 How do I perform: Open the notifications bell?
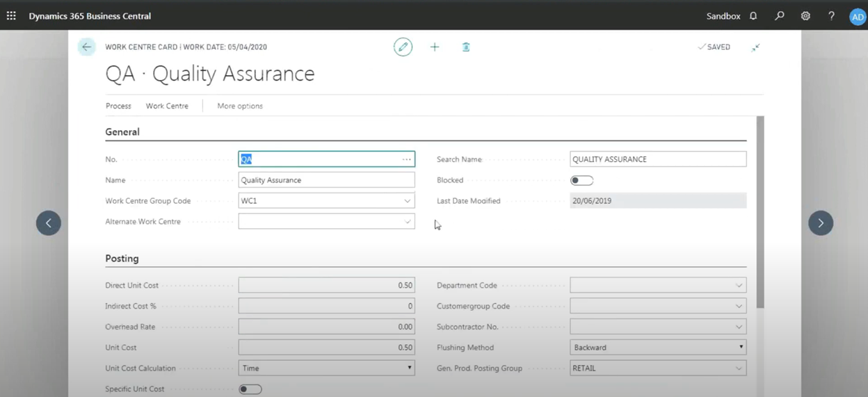(x=753, y=15)
